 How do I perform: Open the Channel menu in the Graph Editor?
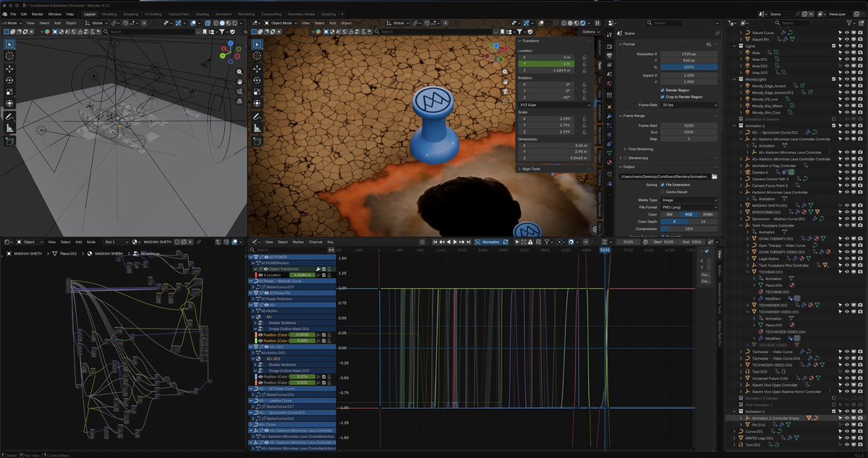tap(316, 242)
